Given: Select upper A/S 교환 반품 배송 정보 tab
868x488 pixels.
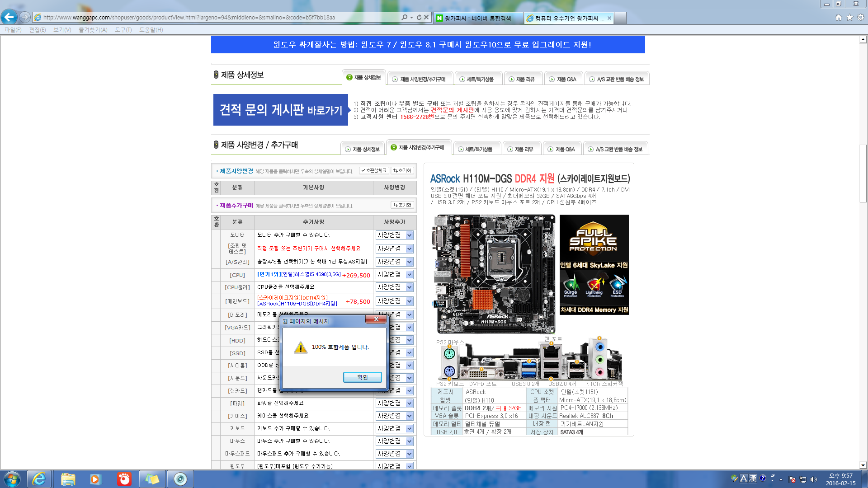Looking at the screenshot, I should click(617, 79).
